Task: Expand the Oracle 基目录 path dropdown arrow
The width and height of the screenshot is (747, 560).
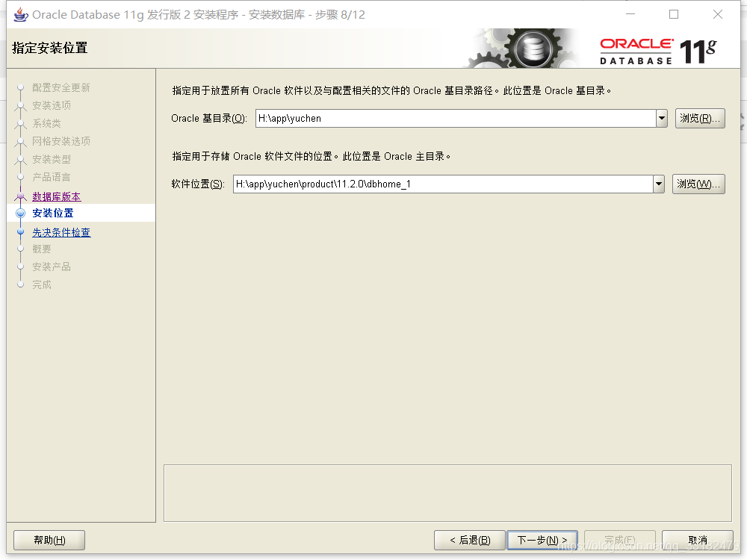Action: [x=662, y=118]
